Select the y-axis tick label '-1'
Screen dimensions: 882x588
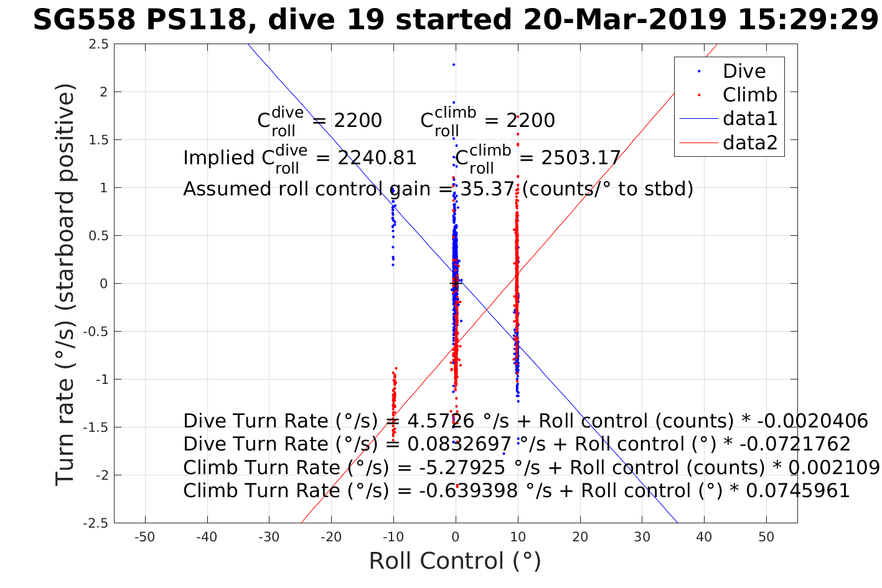point(101,380)
